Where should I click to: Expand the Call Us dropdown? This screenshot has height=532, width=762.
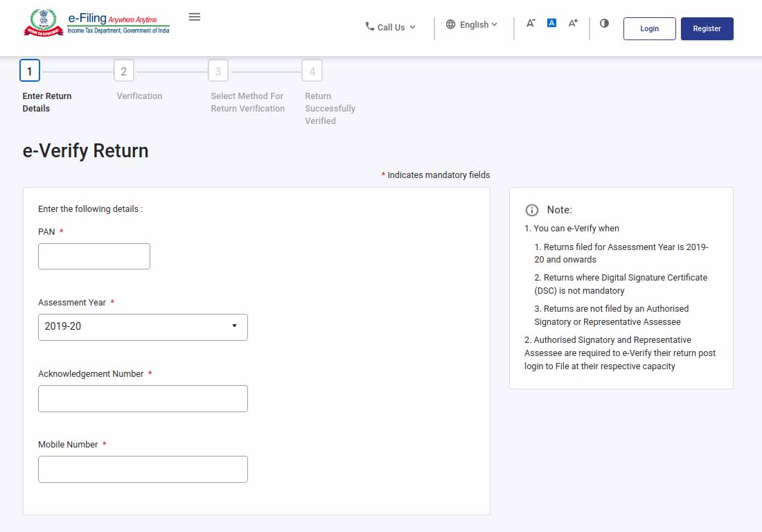pyautogui.click(x=391, y=28)
